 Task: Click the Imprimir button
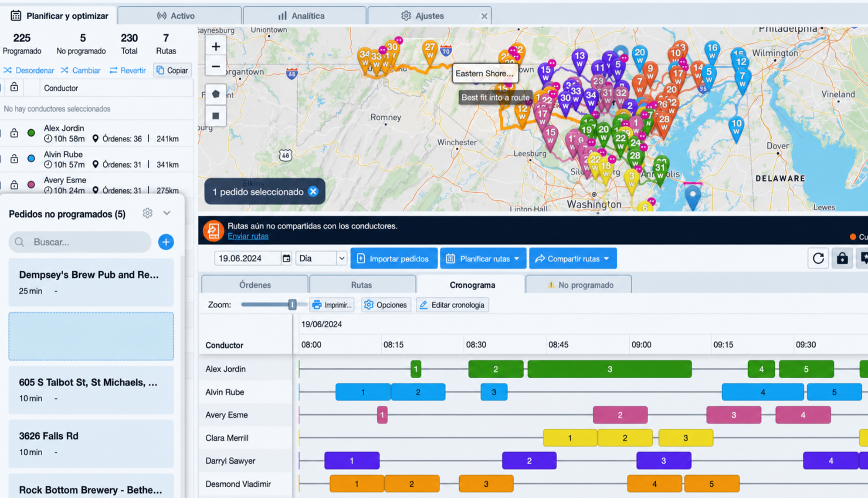click(332, 305)
